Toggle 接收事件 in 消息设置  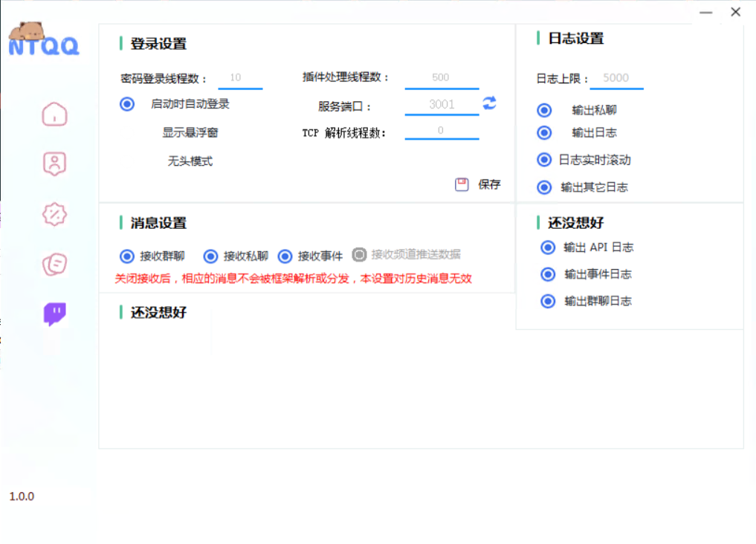(285, 254)
